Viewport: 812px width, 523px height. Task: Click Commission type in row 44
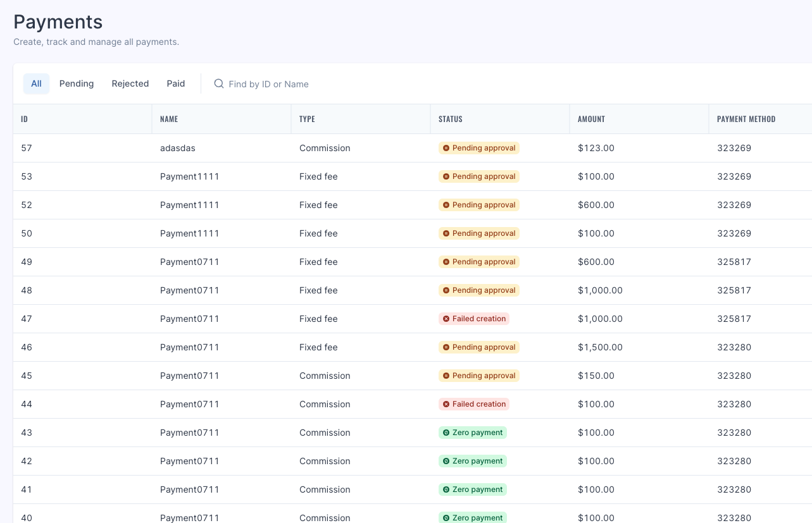[325, 404]
